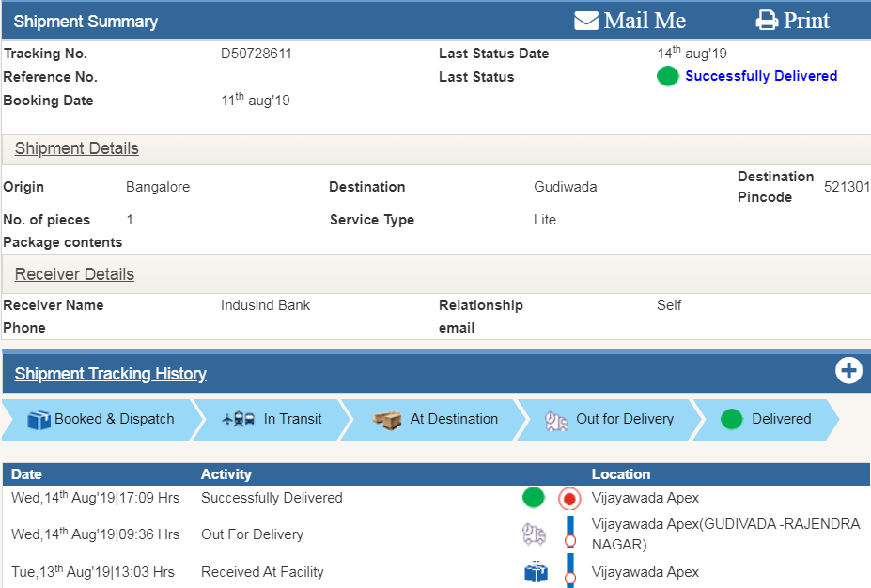Expand tracking history with the plus button

[x=848, y=371]
